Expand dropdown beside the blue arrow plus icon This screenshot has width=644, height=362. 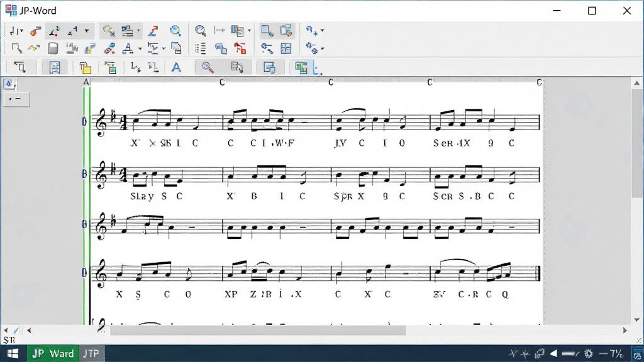(x=322, y=30)
